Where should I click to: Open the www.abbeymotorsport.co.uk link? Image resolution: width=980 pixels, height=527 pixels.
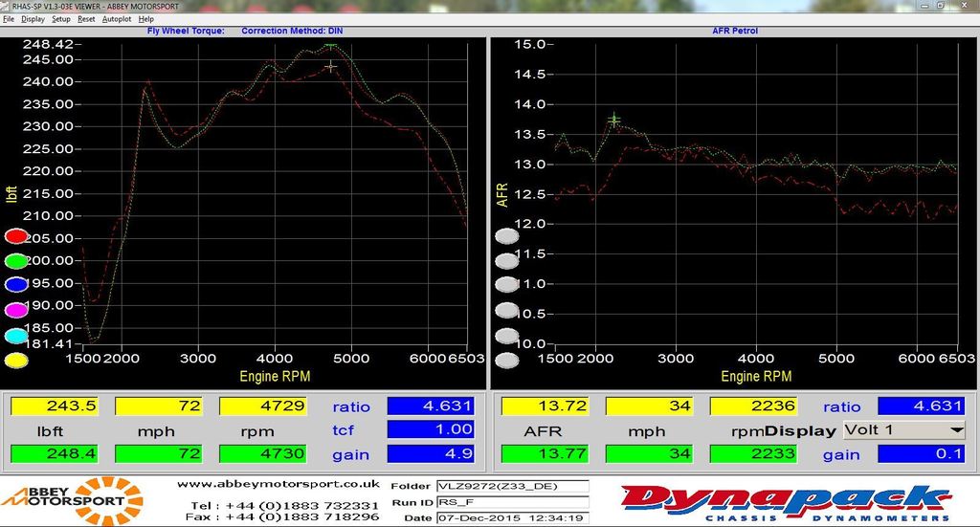click(278, 484)
